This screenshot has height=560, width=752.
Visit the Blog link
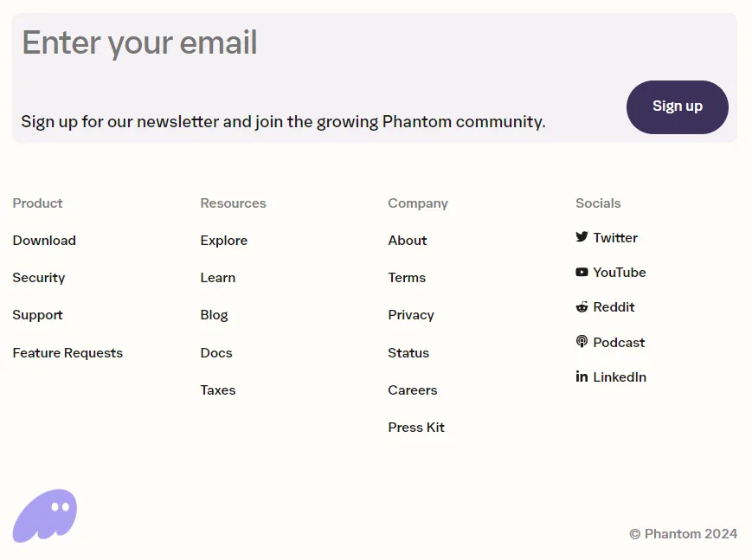point(214,315)
